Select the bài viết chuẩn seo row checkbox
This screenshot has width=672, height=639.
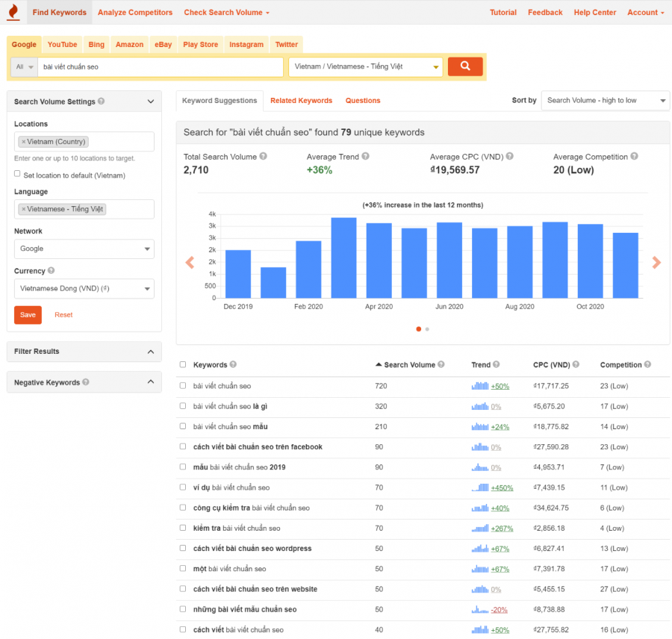pos(183,385)
